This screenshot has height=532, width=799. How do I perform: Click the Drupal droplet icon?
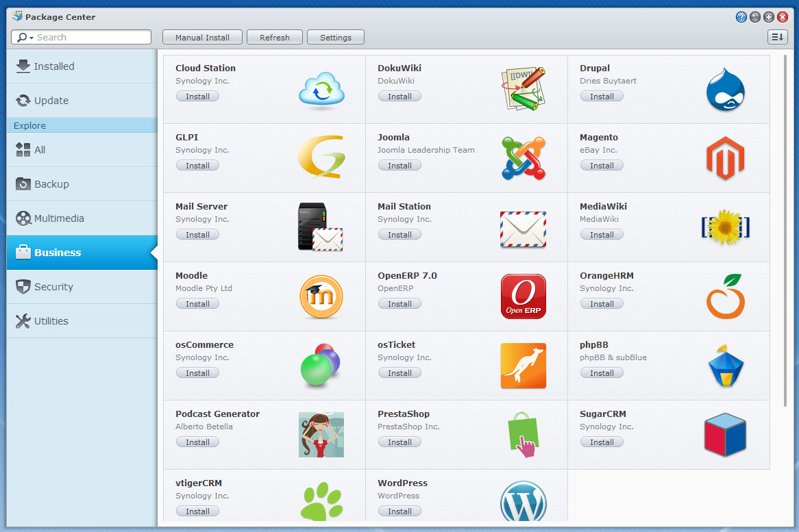[726, 90]
